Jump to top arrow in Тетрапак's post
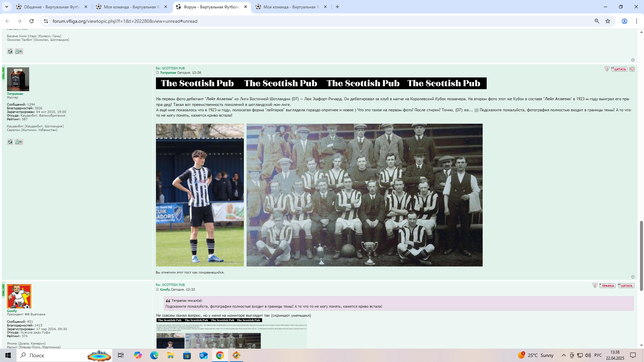644x362 pixels. point(633,277)
